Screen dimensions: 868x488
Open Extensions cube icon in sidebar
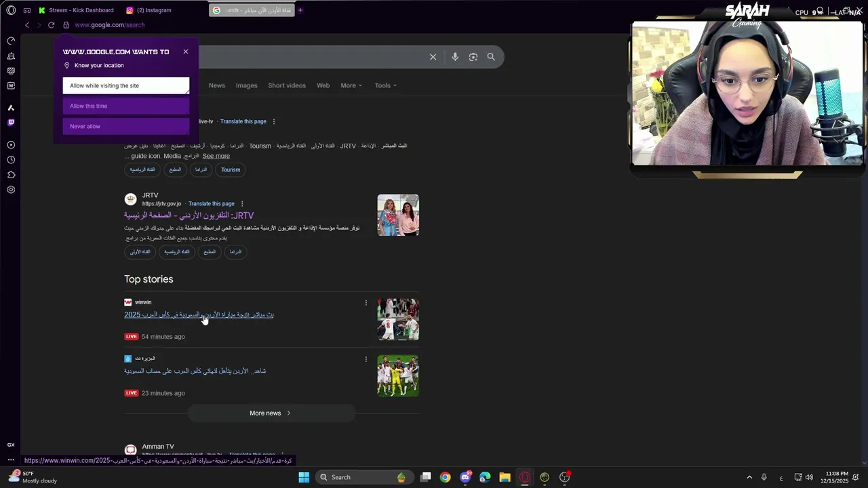(11, 175)
